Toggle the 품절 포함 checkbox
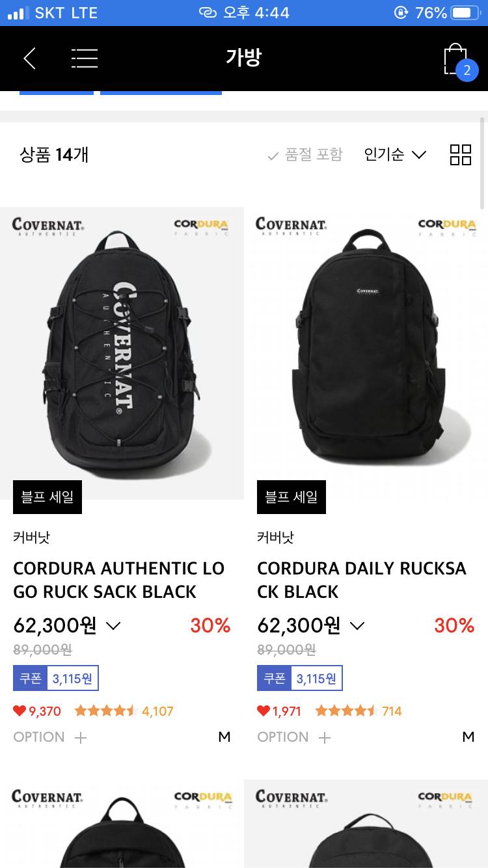Viewport: 488px width, 868px height. tap(305, 155)
